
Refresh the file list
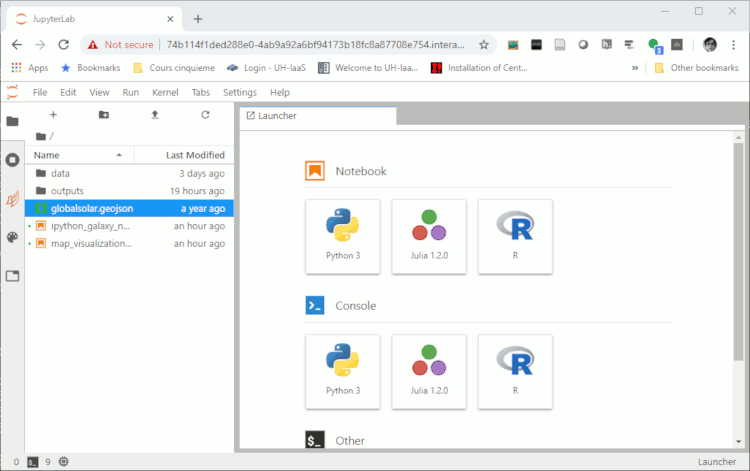click(x=205, y=115)
